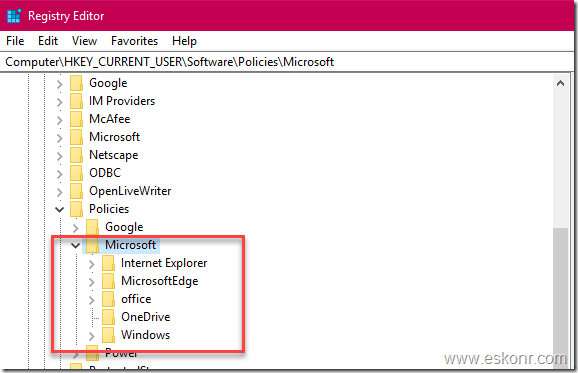The image size is (578, 373).
Task: Expand the OpenLiveWriter key
Action: tap(60, 192)
